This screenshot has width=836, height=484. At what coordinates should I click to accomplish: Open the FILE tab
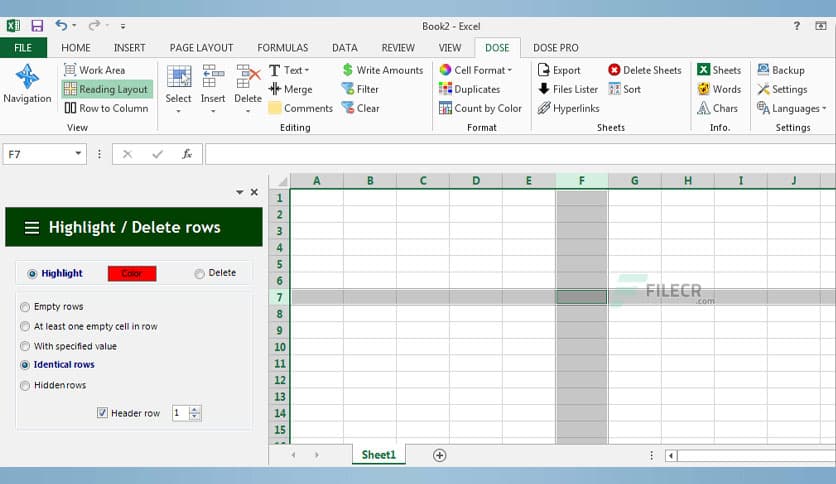[23, 47]
